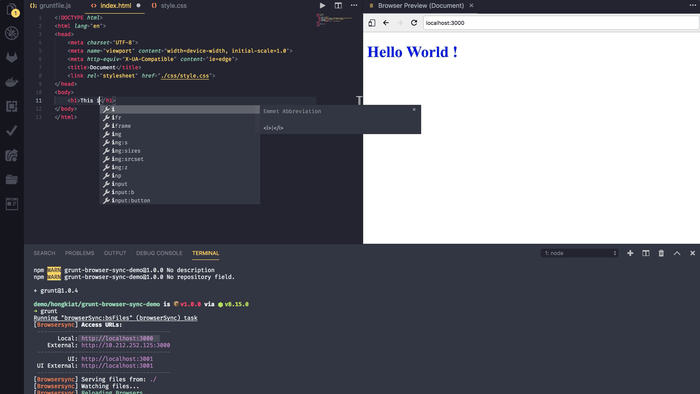
Task: Select the 'input:button' Emmet suggestion
Action: pyautogui.click(x=179, y=201)
